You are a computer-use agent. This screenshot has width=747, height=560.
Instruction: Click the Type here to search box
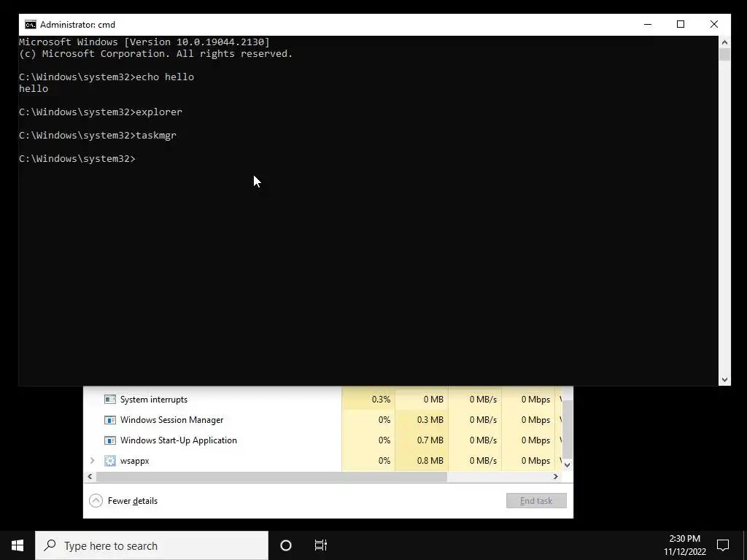152,545
